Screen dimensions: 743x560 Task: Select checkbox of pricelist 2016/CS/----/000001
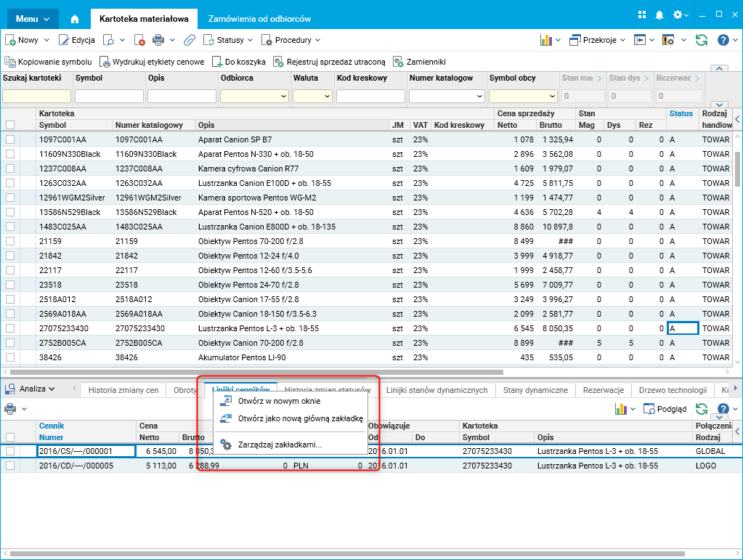pyautogui.click(x=10, y=451)
